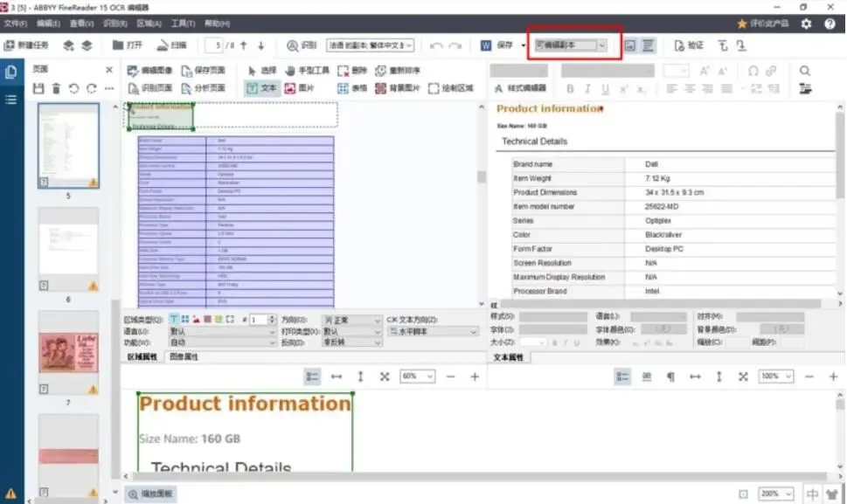Go to the previous page with up arrow
847x504 pixels.
click(x=244, y=45)
